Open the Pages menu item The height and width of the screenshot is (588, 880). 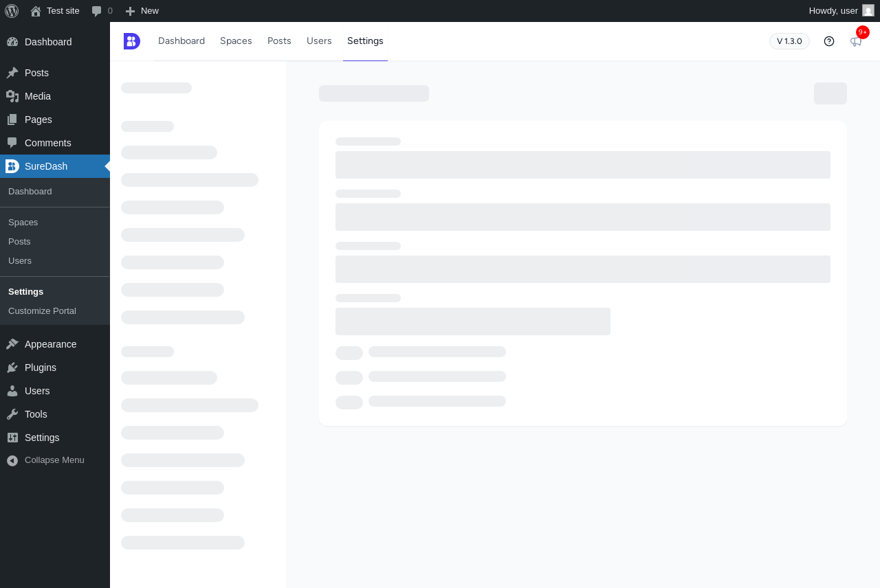click(55, 120)
